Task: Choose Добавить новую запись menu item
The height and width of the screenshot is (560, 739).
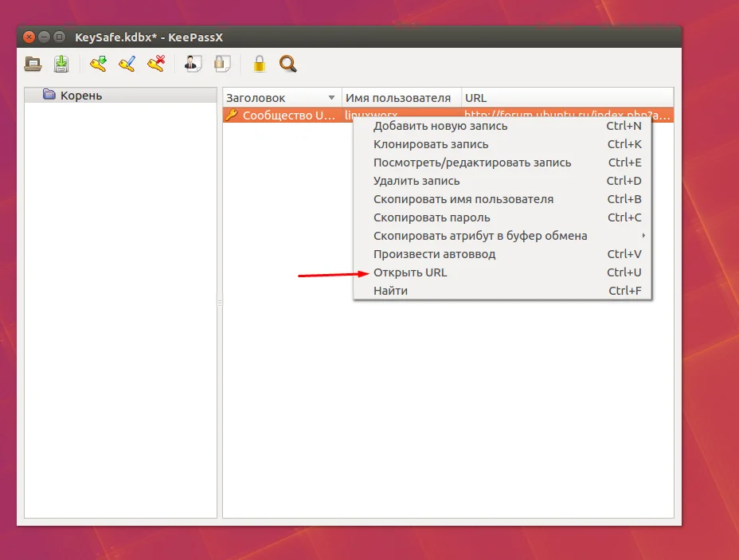Action: tap(502, 126)
